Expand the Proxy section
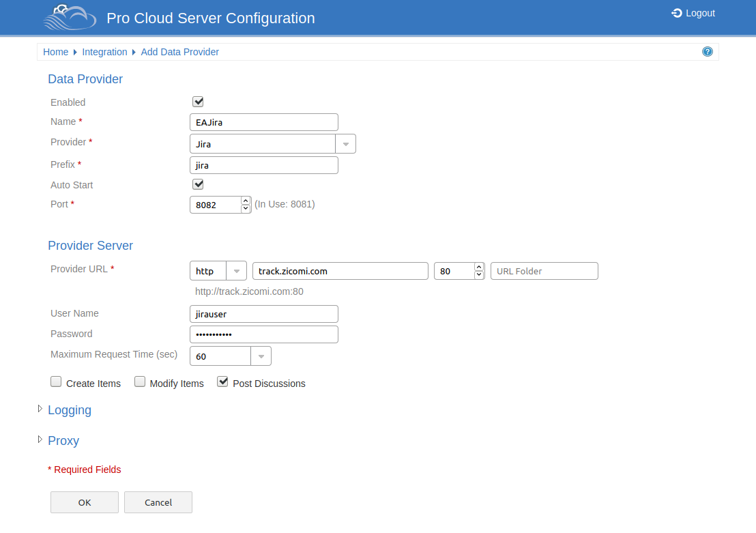756x533 pixels. pyautogui.click(x=40, y=440)
